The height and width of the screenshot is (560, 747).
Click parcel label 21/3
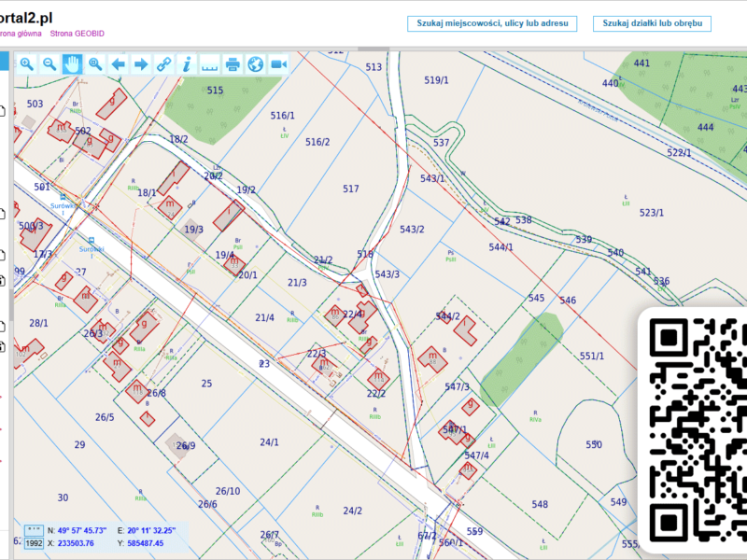coord(297,283)
